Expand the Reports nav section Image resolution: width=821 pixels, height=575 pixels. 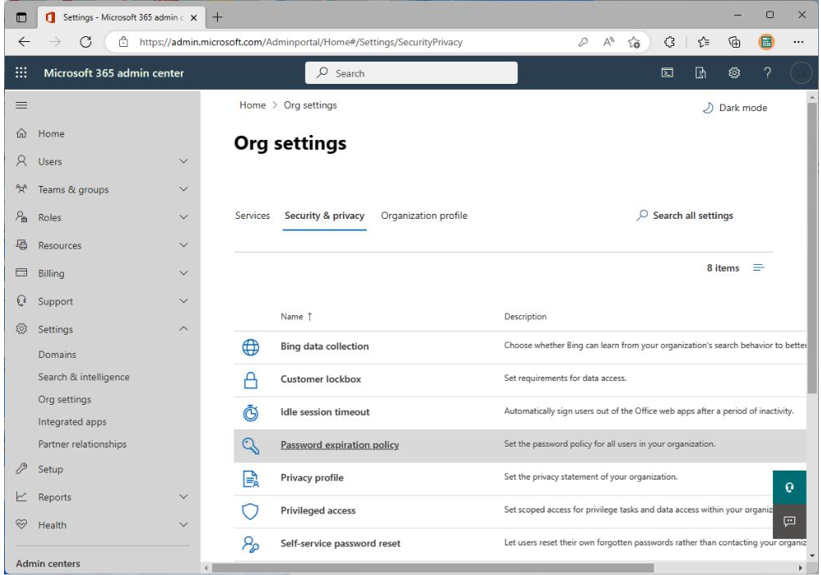click(183, 496)
